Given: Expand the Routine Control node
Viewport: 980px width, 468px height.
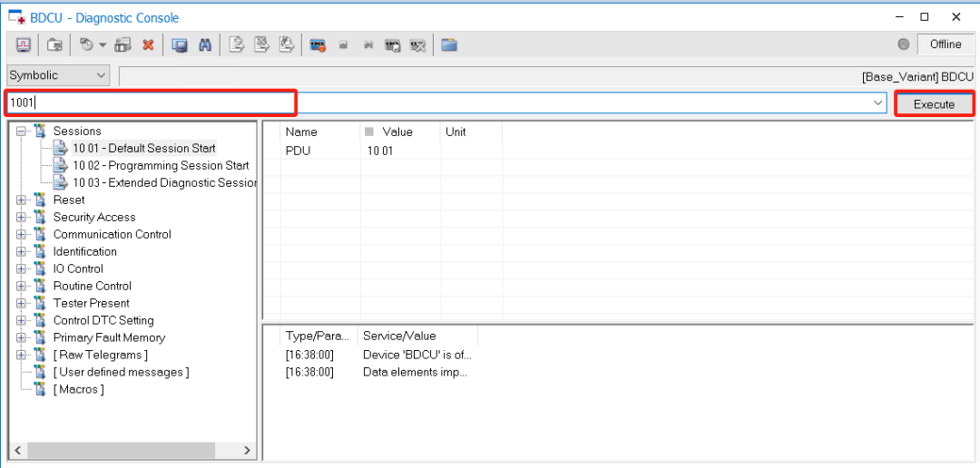Looking at the screenshot, I should tap(22, 287).
